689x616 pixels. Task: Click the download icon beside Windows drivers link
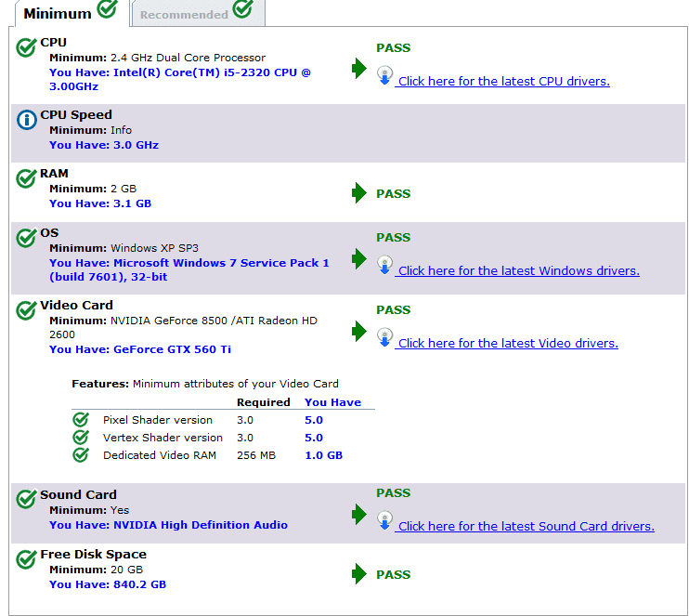click(385, 265)
